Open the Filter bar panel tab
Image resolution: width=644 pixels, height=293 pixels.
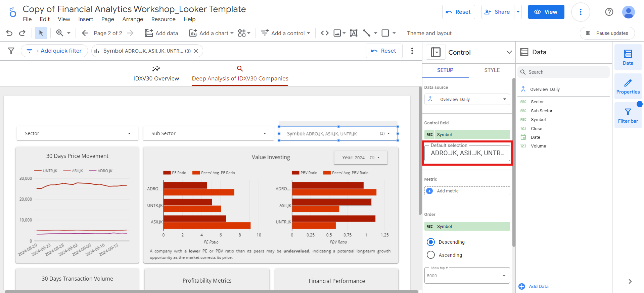click(x=628, y=115)
